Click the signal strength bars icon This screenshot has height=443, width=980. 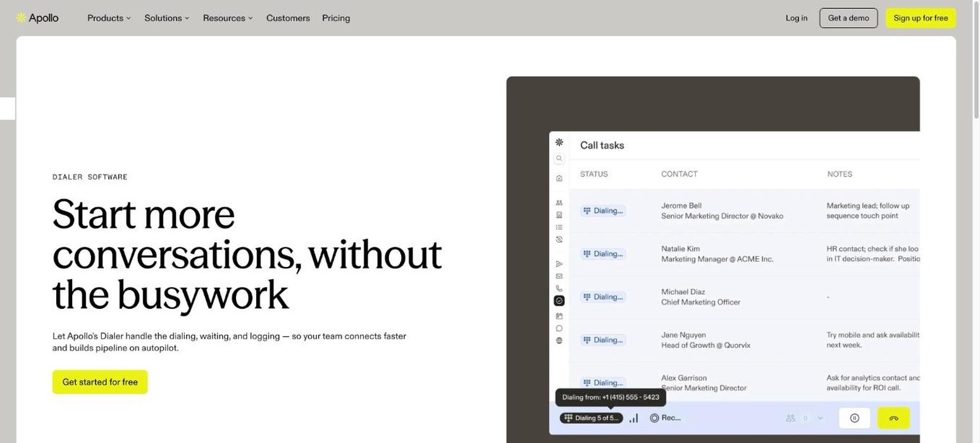coord(634,418)
